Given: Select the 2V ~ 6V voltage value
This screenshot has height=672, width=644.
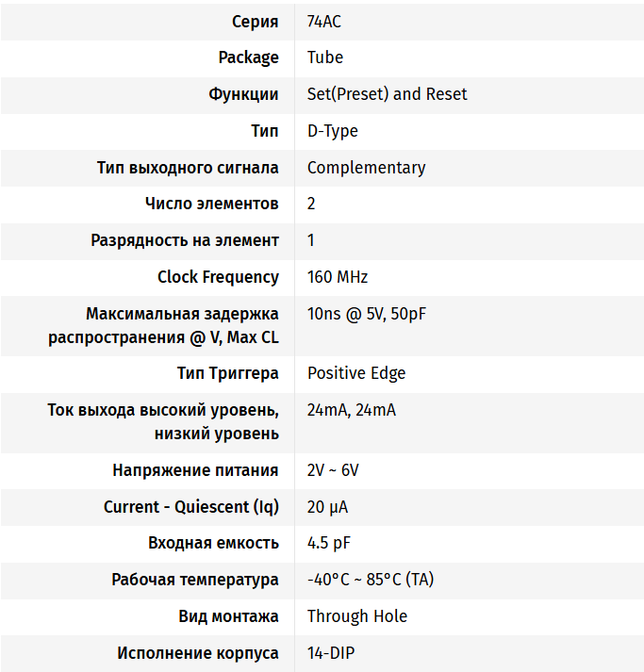Looking at the screenshot, I should tap(333, 470).
